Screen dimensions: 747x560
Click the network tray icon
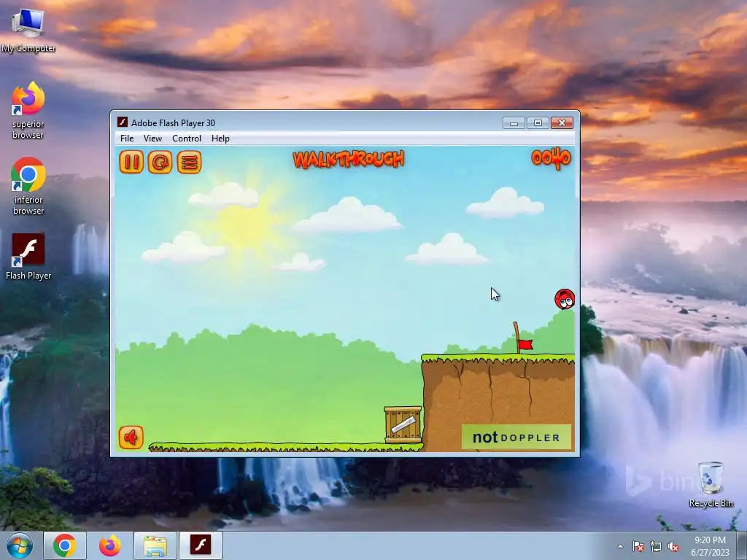click(656, 547)
